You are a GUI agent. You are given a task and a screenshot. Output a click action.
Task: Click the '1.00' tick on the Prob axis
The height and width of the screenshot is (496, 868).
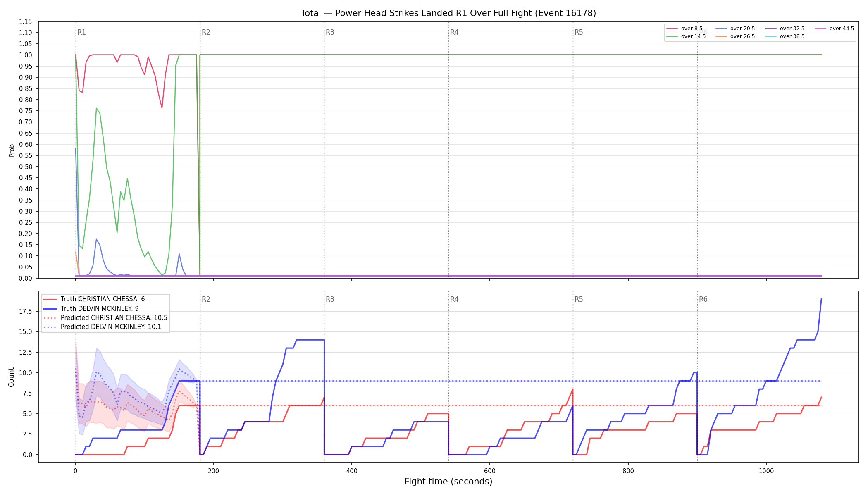click(26, 55)
